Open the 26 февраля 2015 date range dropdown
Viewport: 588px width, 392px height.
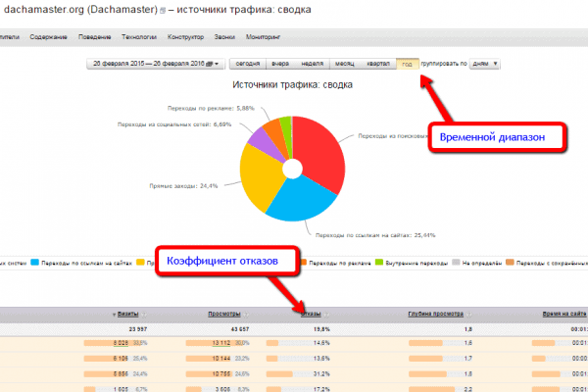coord(156,64)
